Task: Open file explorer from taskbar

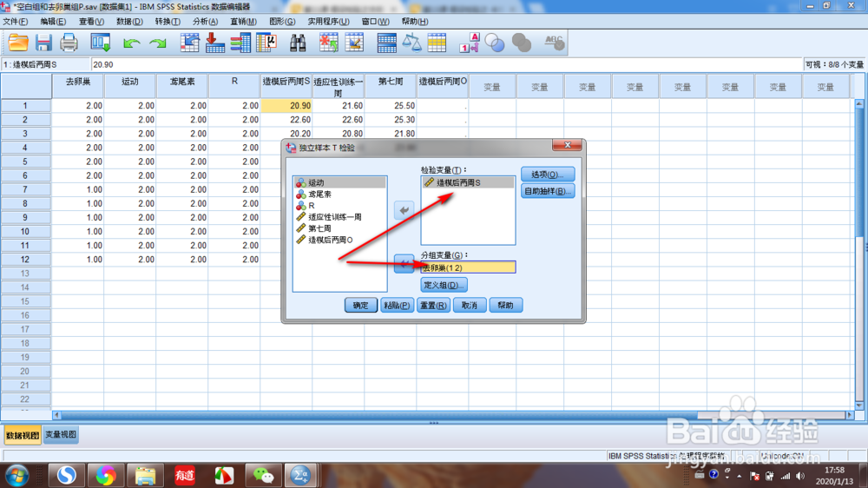Action: point(146,476)
